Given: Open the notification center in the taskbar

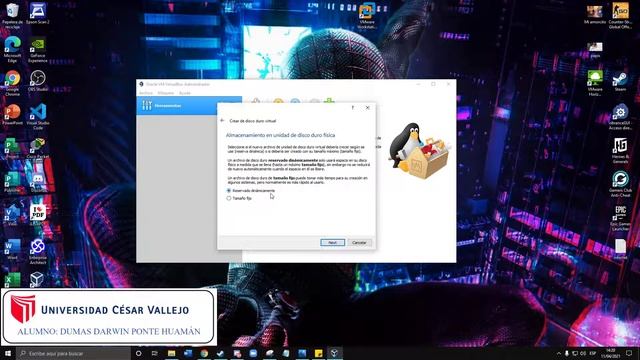Looking at the screenshot, I should [x=629, y=353].
